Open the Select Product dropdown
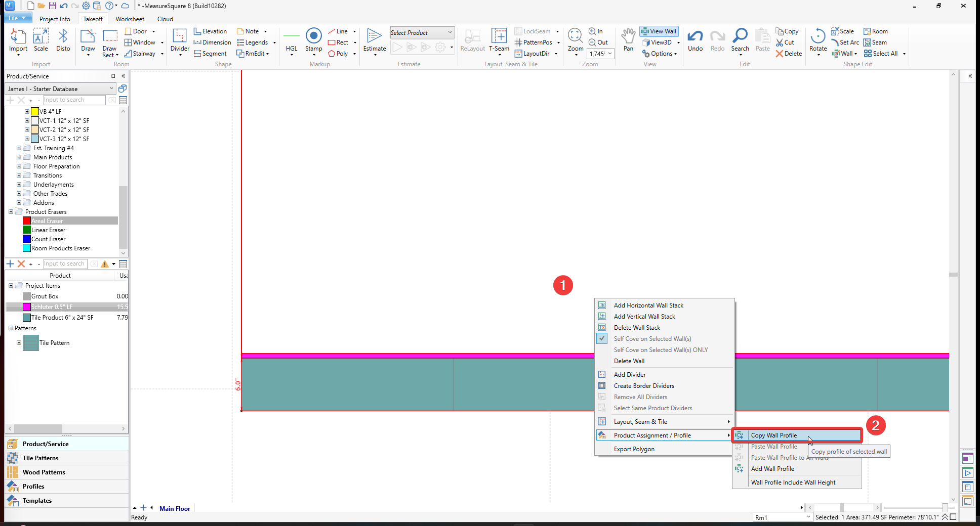 click(x=422, y=33)
